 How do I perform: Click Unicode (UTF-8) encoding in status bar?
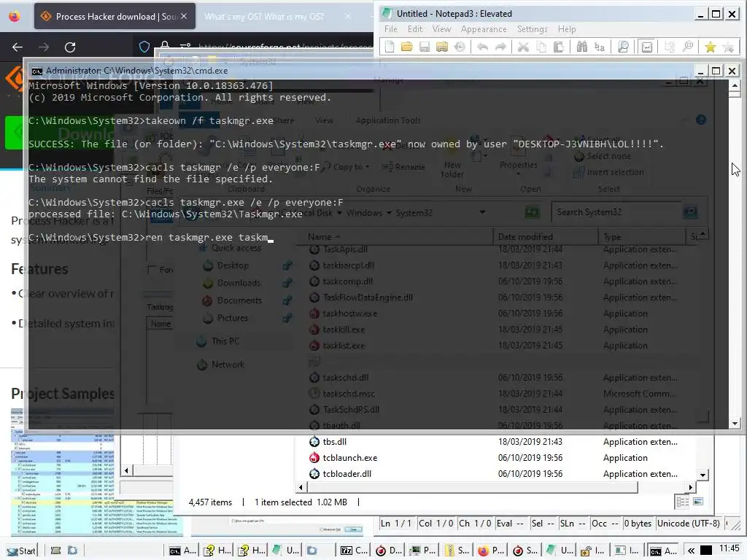pos(689,524)
